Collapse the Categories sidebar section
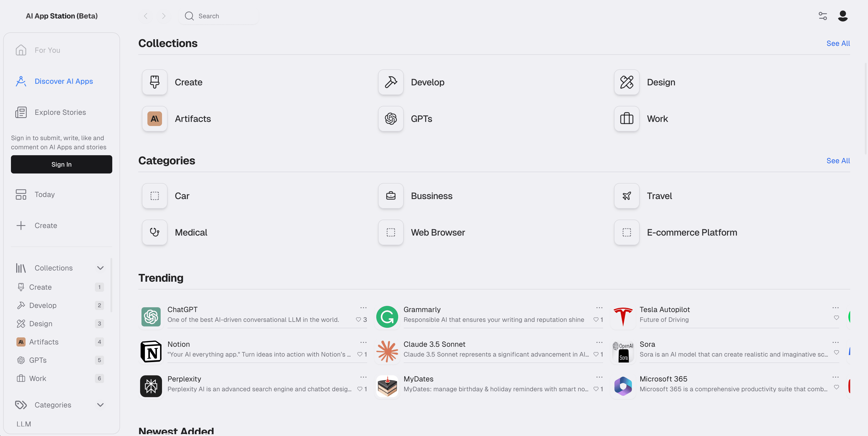 click(100, 405)
